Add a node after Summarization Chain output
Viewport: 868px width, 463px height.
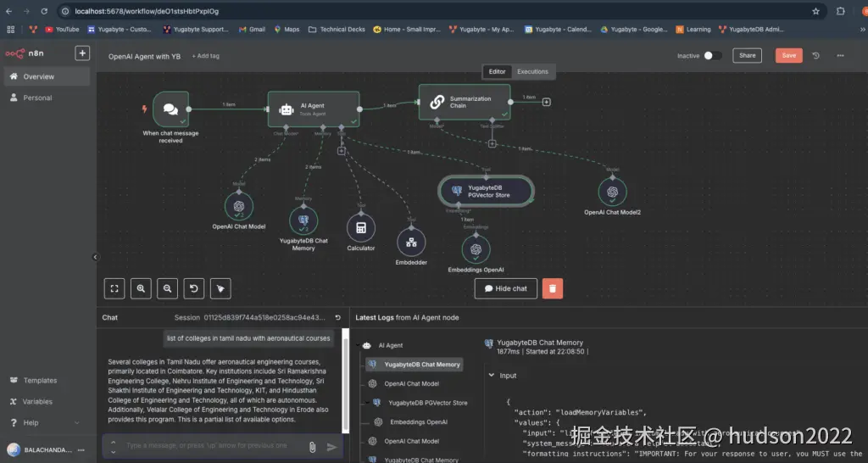547,102
